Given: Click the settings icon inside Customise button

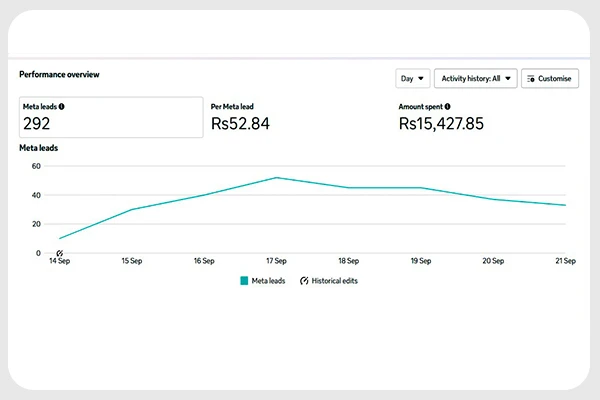Looking at the screenshot, I should click(x=530, y=78).
